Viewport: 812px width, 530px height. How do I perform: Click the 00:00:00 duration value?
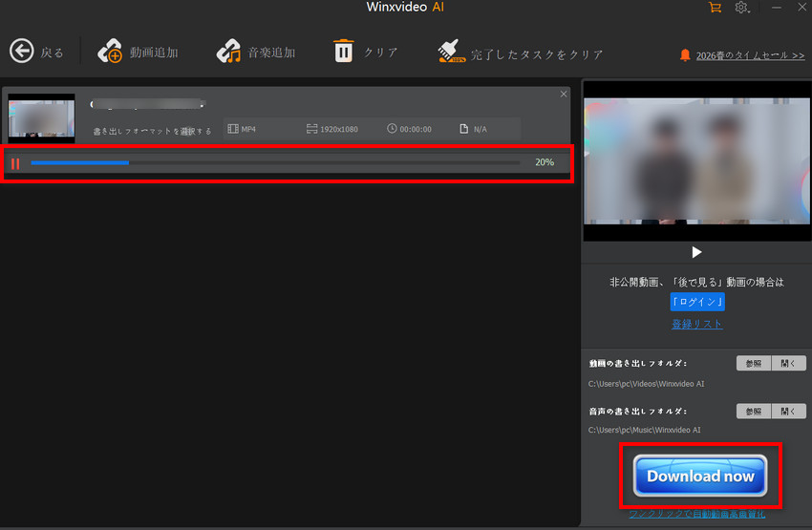click(x=416, y=129)
